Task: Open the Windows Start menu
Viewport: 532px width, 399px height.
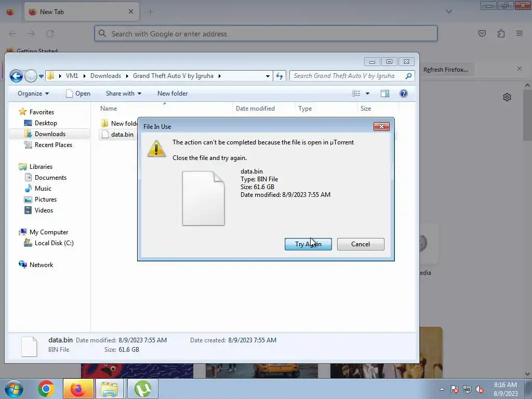Action: 14,389
